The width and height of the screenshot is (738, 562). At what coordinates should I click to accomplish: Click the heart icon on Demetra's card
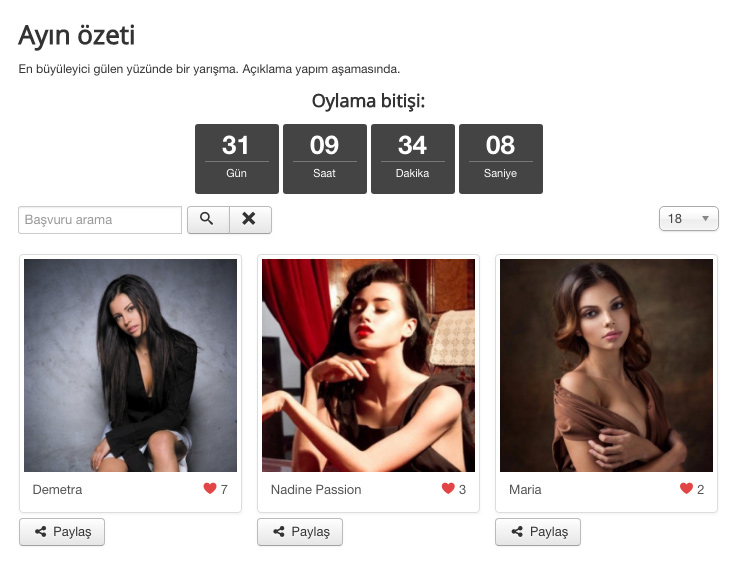pyautogui.click(x=210, y=489)
